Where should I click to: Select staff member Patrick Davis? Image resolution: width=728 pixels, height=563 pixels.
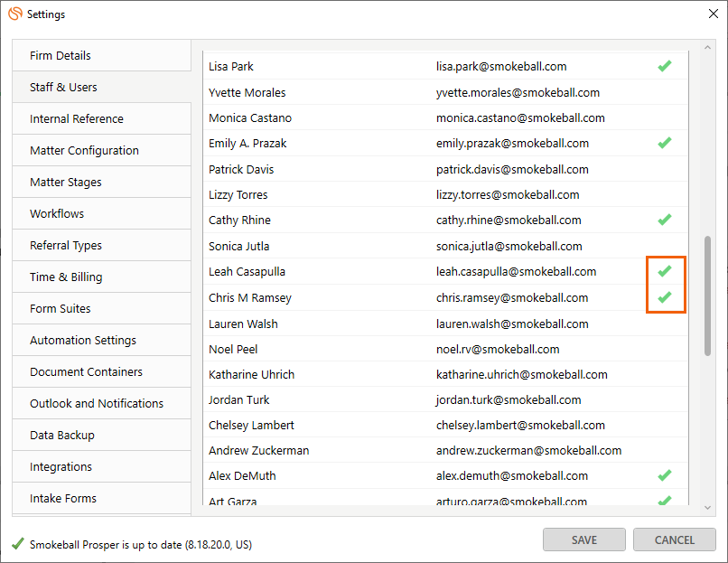[x=445, y=169]
